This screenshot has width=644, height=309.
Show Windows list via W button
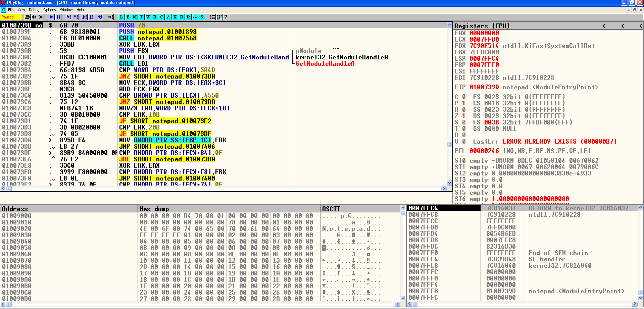tap(148, 17)
